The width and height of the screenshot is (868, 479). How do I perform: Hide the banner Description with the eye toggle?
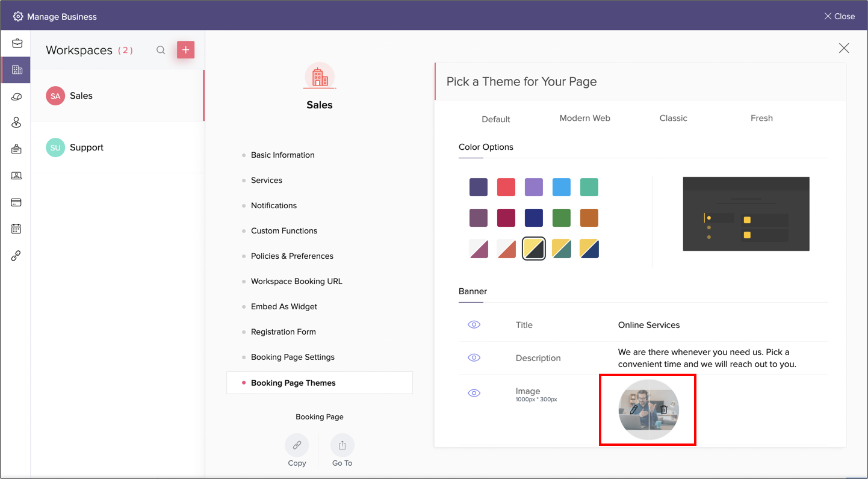coord(474,357)
